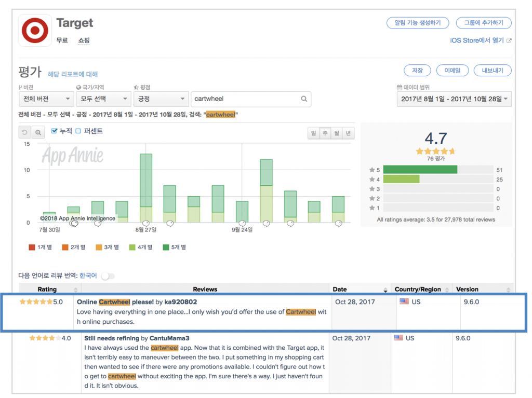The height and width of the screenshot is (398, 532).
Task: Open the 해당 리포트에 대해 link
Action: [73, 74]
